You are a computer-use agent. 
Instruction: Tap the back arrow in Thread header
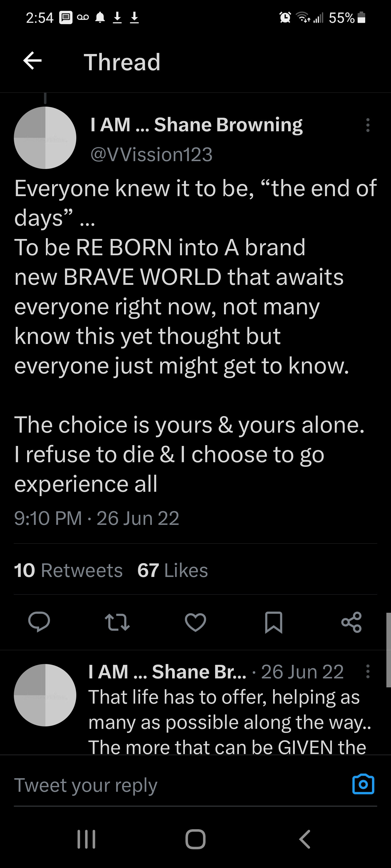click(x=32, y=61)
